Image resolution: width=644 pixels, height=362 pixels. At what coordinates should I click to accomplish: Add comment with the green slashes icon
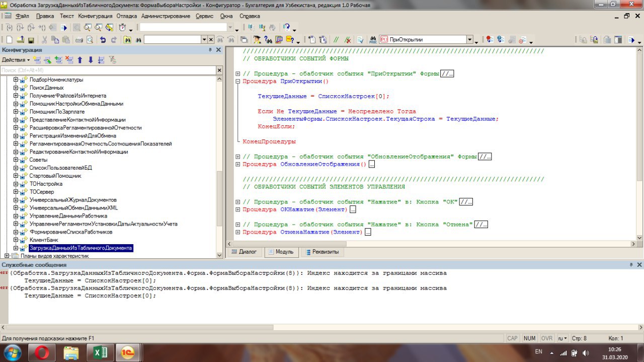pos(336,40)
